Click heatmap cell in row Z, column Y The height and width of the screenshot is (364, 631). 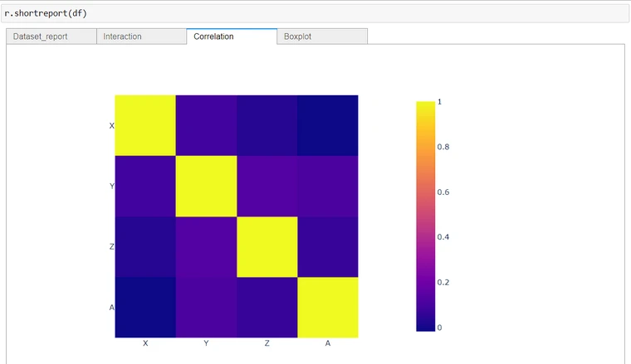206,246
